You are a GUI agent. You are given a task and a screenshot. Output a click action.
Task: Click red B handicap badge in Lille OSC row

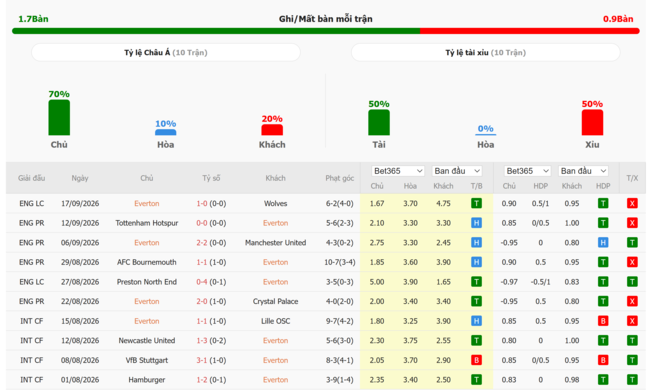603,321
